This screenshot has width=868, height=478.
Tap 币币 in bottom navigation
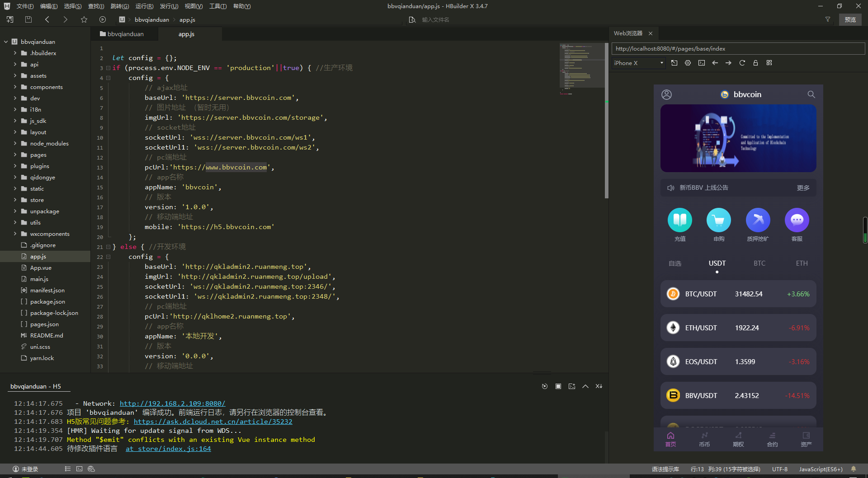pos(704,439)
